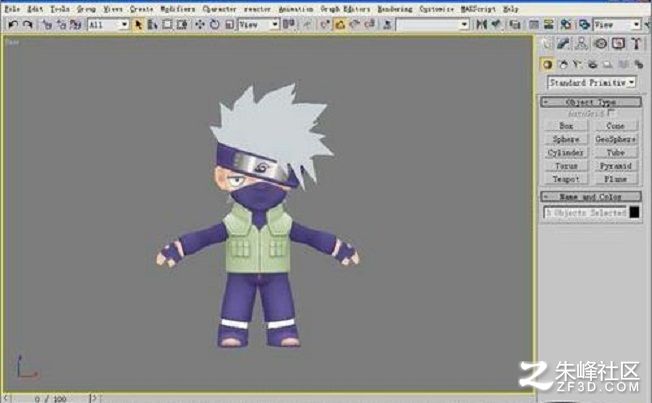The image size is (652, 403).
Task: Click the Use Pivot Point Center icon
Action: coord(289,25)
